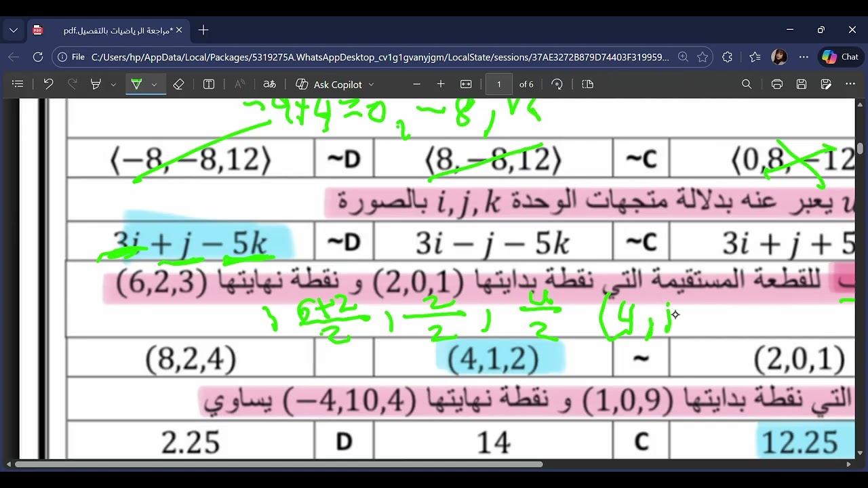Open the PDF toolbar more options menu

tap(850, 84)
